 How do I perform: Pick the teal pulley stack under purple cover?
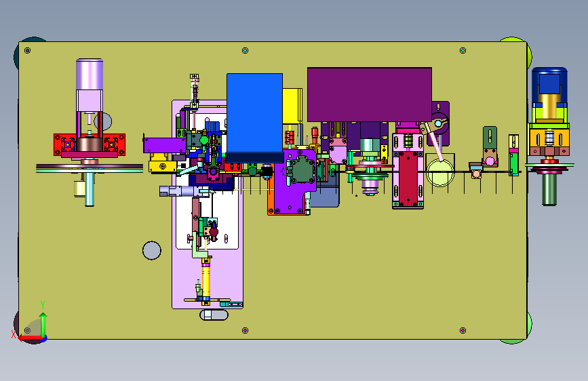370,167
